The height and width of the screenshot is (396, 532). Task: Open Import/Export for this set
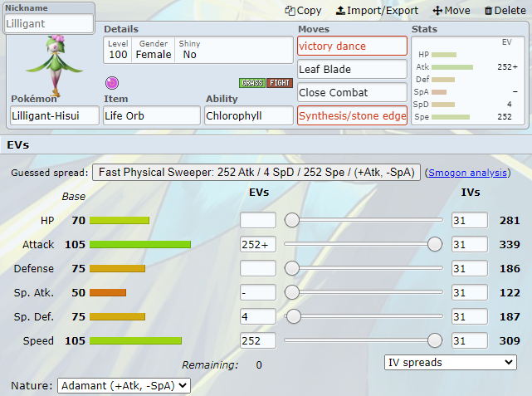[x=377, y=11]
